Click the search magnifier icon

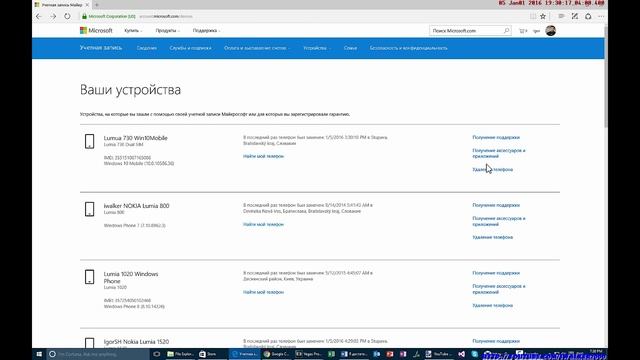tap(506, 31)
